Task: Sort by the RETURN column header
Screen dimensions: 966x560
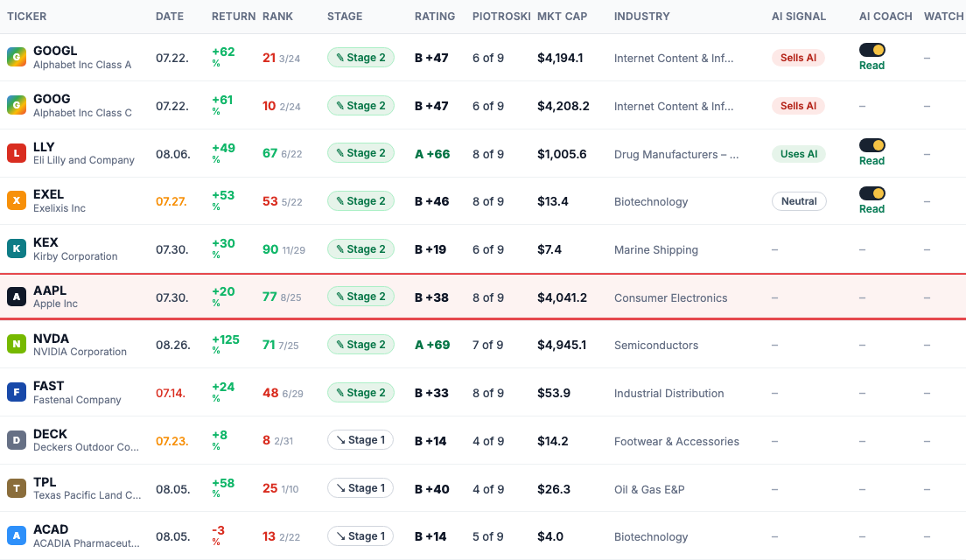Action: pos(234,17)
